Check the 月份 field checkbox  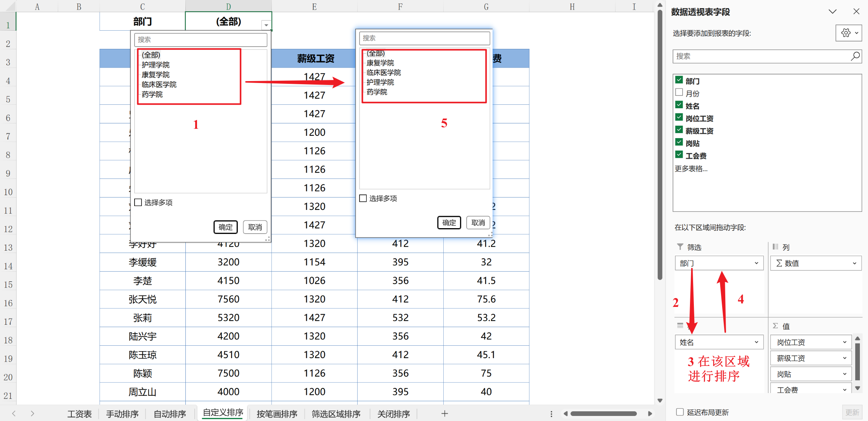[679, 93]
